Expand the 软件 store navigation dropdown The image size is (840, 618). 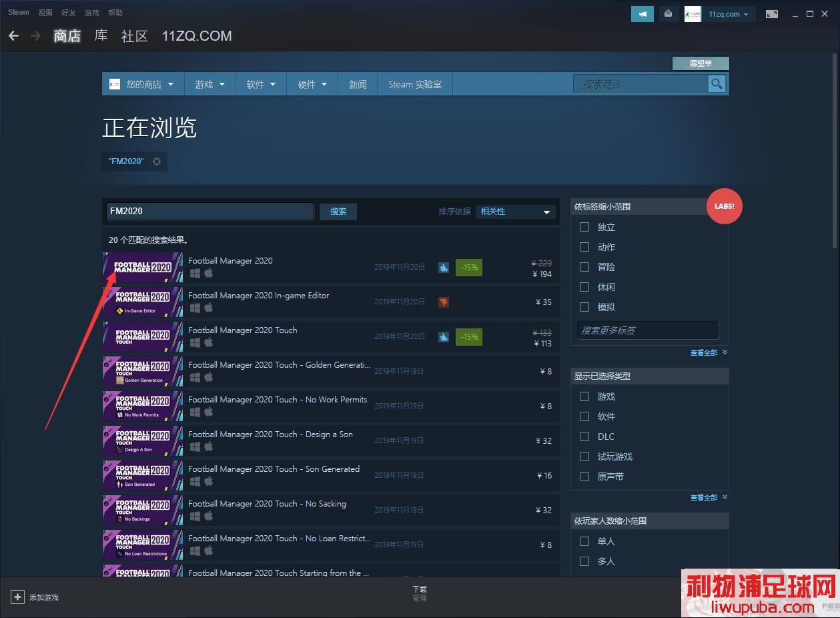pos(261,84)
